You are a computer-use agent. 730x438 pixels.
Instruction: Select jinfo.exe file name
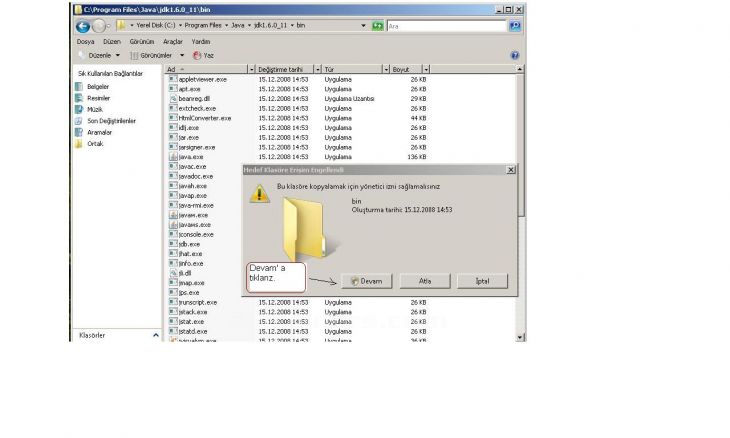point(191,263)
